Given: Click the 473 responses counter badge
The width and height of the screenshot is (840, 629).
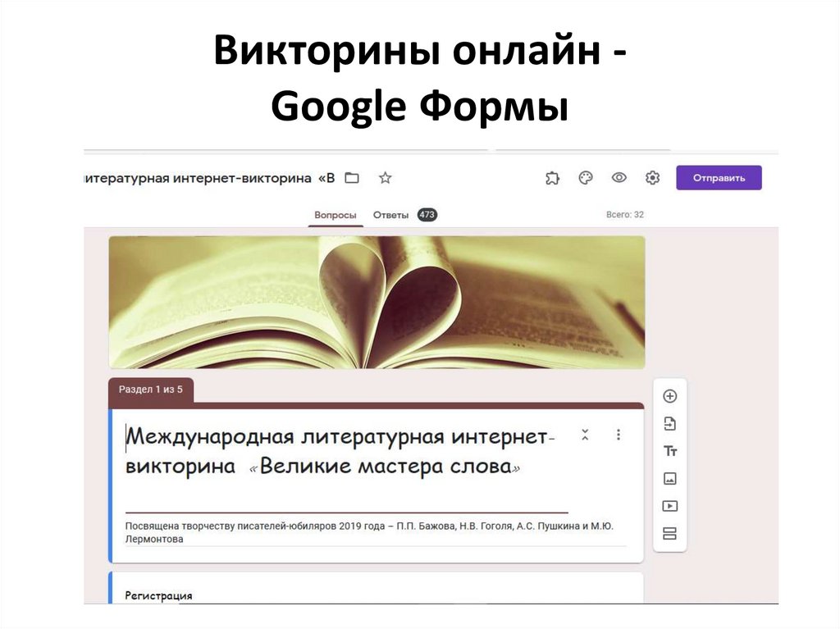Looking at the screenshot, I should [428, 214].
